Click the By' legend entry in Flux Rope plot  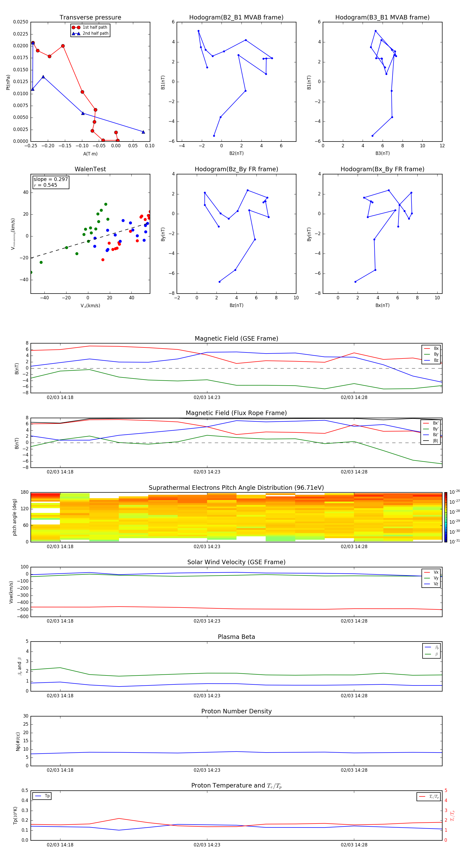point(431,429)
